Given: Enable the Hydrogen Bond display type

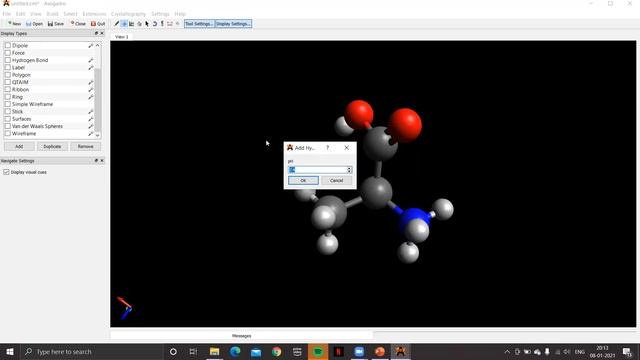Looking at the screenshot, I should tap(8, 60).
